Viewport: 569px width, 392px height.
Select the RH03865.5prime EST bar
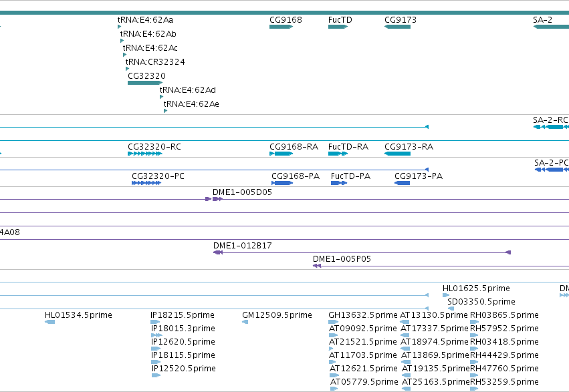point(474,322)
